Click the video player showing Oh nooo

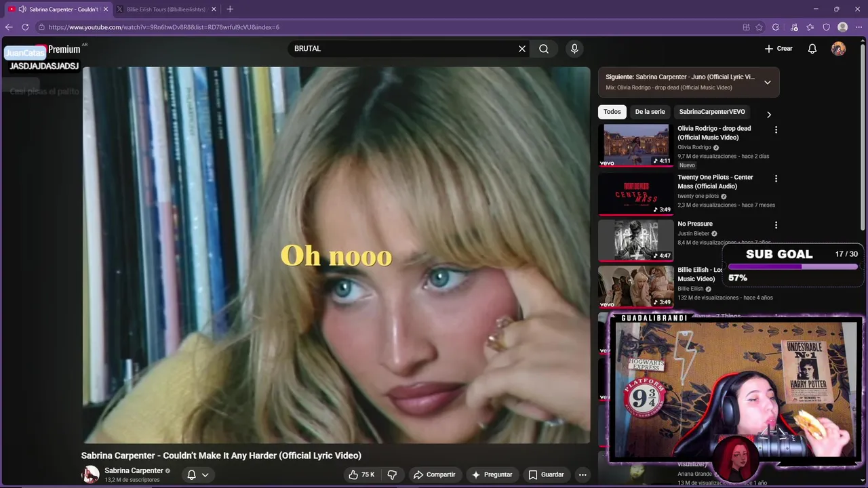coord(336,255)
